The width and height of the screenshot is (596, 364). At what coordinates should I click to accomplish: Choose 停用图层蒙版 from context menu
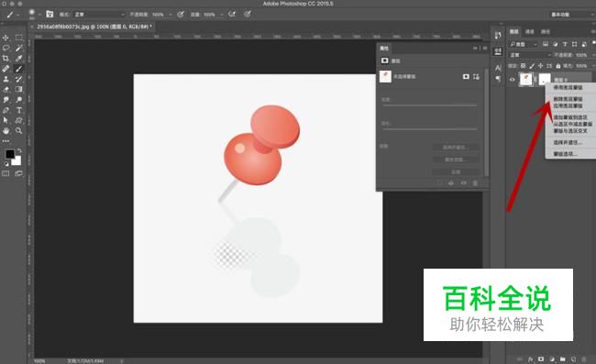tap(568, 87)
